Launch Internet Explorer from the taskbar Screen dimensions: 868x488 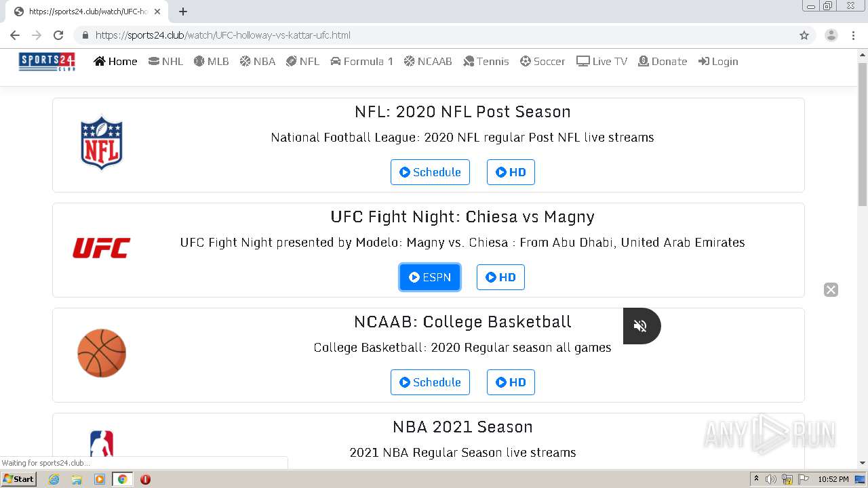54,479
